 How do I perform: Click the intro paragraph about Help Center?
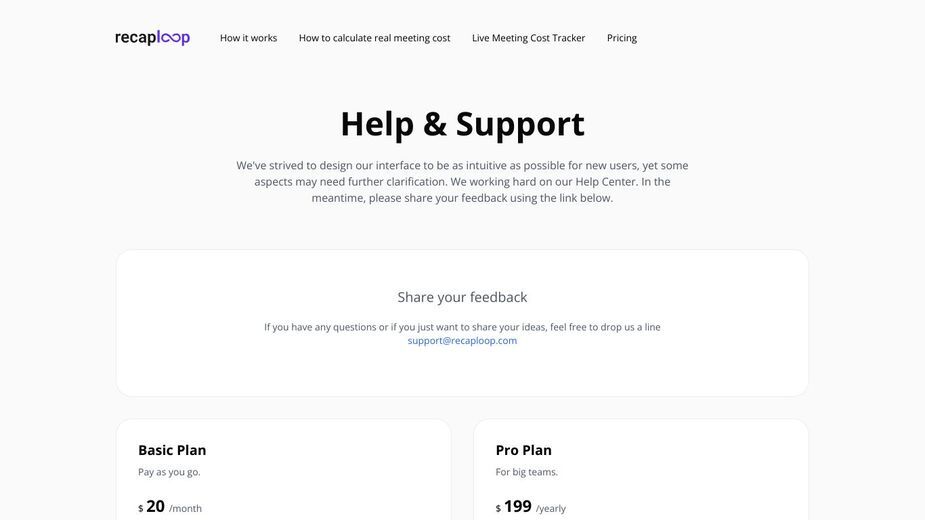tap(462, 182)
